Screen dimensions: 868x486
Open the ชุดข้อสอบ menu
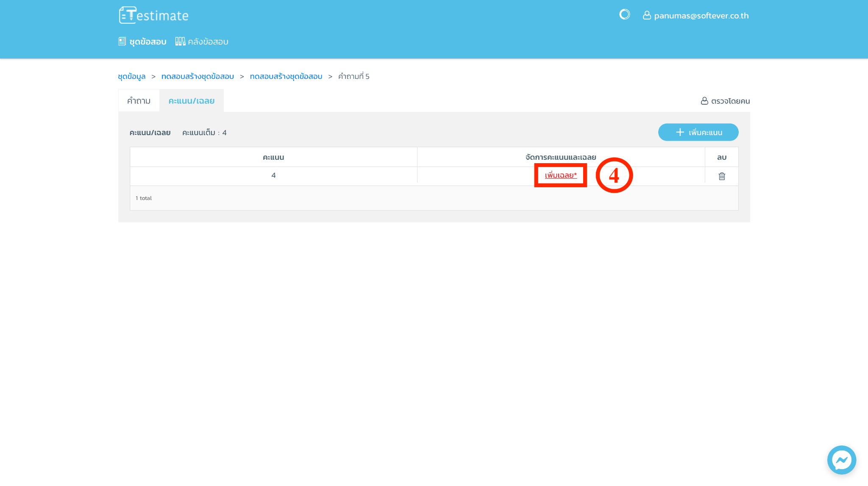[147, 42]
